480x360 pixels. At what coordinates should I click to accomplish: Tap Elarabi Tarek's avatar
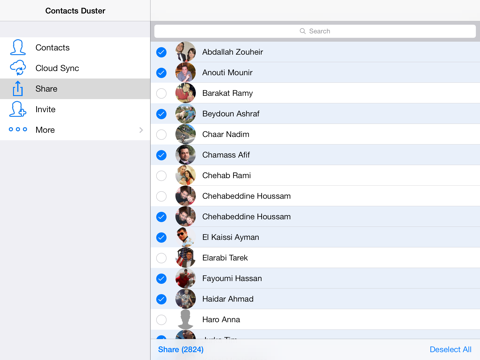[186, 258]
